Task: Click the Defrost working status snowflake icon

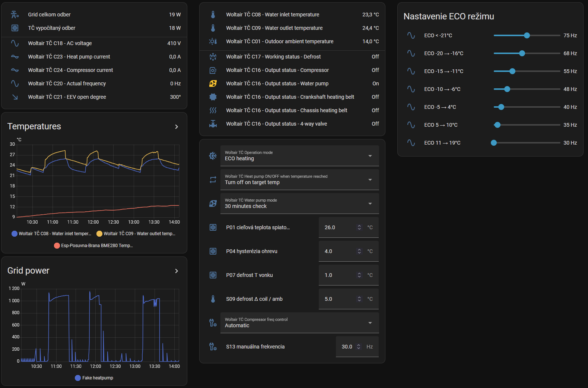Action: click(x=213, y=57)
